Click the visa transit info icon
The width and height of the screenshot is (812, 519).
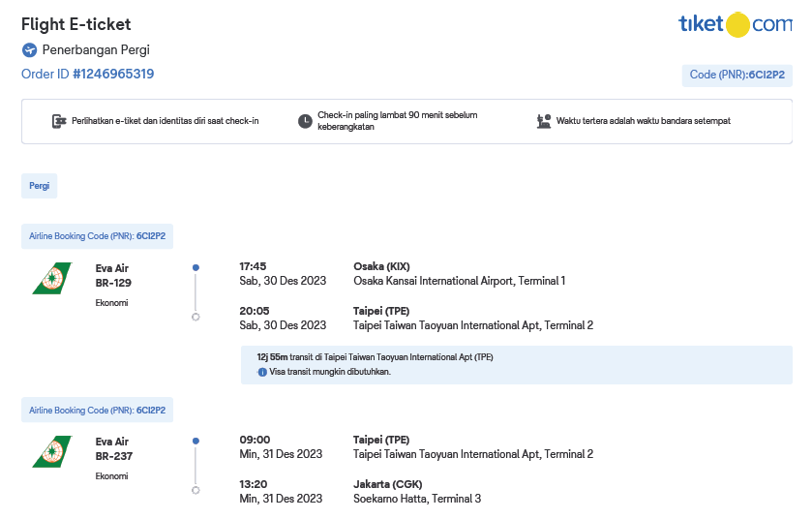[261, 372]
